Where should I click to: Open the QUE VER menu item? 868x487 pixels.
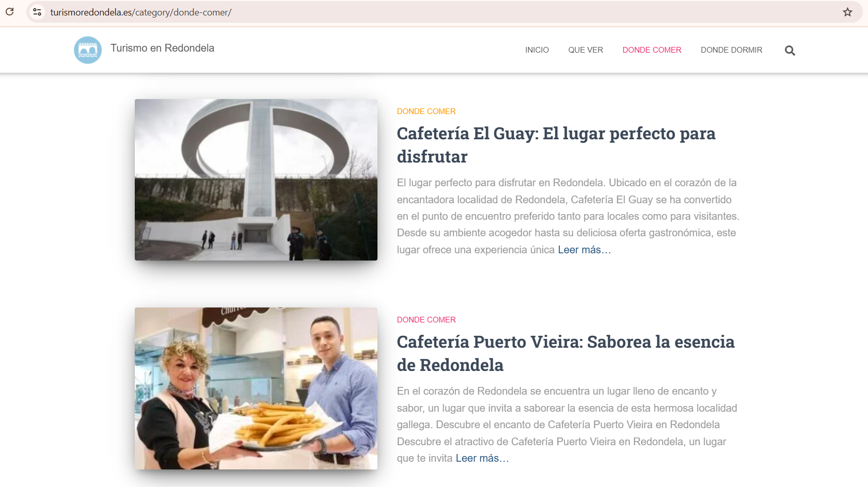(x=586, y=50)
